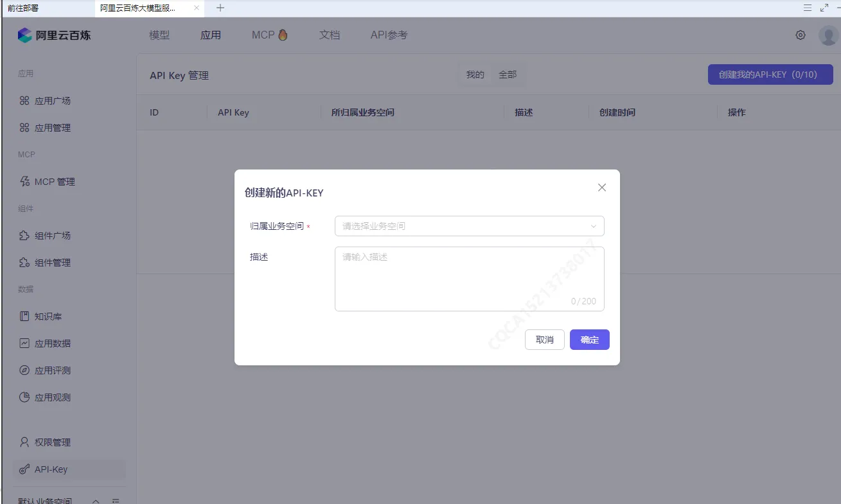841x504 pixels.
Task: Confirm the dialog with 确定
Action: coord(590,340)
